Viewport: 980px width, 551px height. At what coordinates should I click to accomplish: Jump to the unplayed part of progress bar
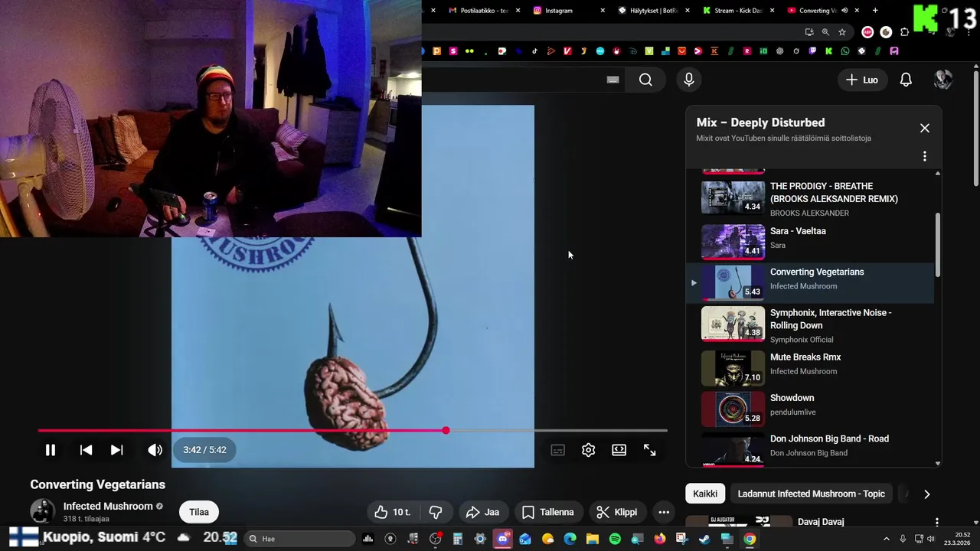(x=559, y=430)
